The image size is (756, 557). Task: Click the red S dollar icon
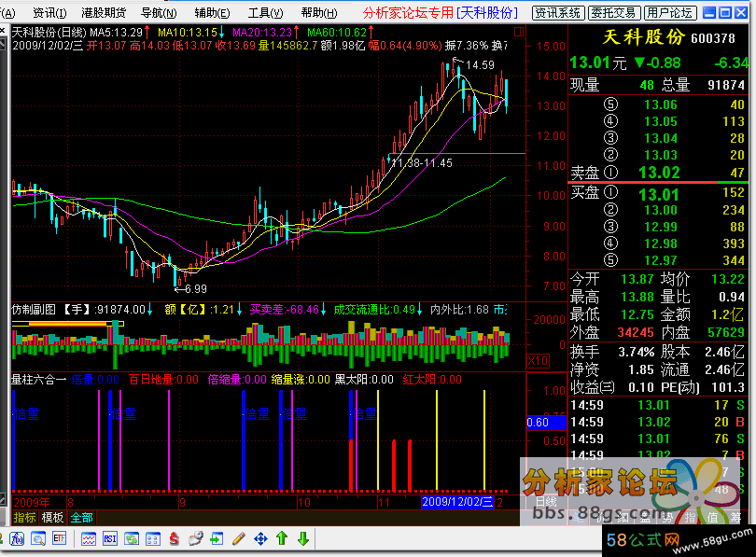174,538
